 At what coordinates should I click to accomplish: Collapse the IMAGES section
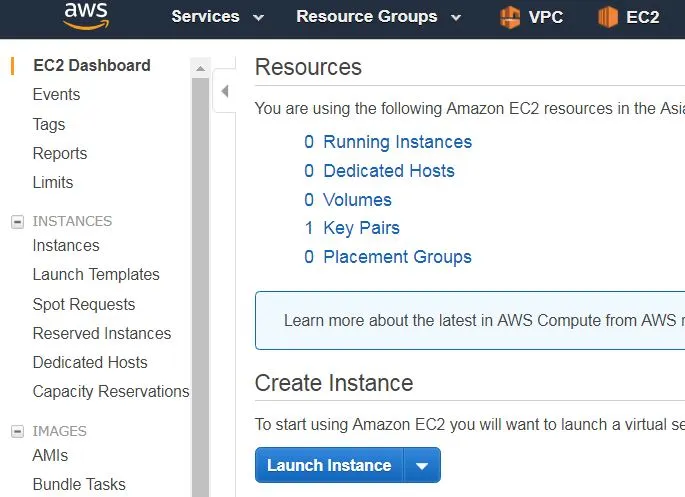click(x=17, y=431)
